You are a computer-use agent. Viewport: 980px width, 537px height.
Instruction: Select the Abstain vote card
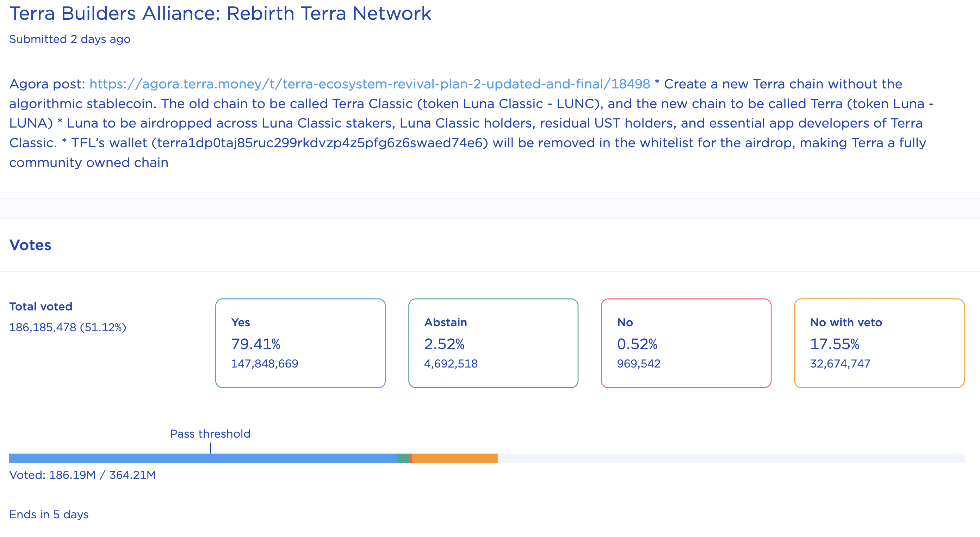coord(493,343)
